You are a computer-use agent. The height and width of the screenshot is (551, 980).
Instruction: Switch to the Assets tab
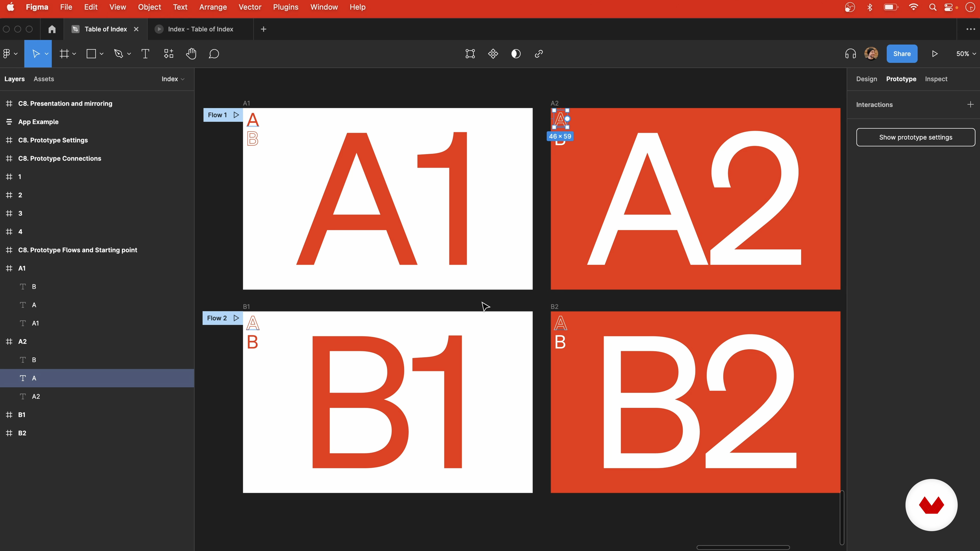click(44, 79)
